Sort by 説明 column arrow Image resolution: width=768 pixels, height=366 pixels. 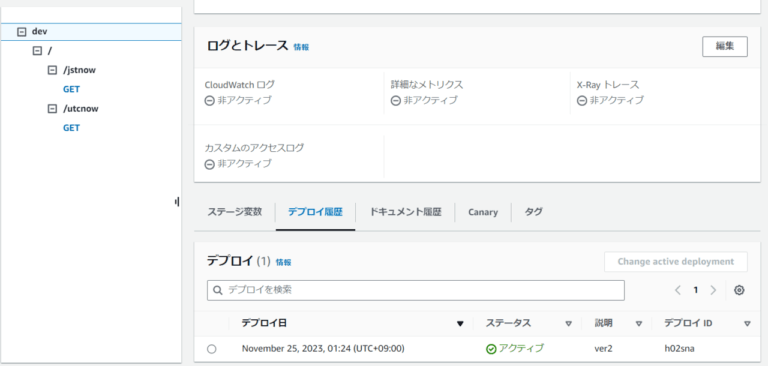(639, 323)
